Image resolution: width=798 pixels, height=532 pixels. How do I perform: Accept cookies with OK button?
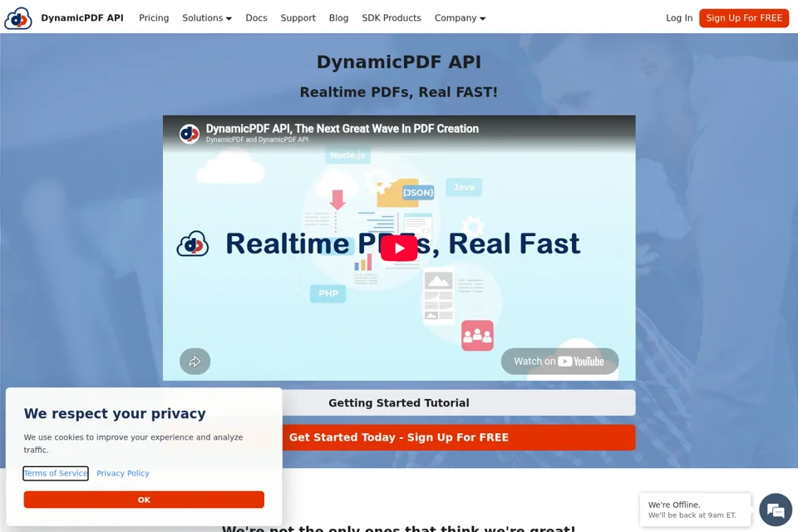tap(144, 500)
